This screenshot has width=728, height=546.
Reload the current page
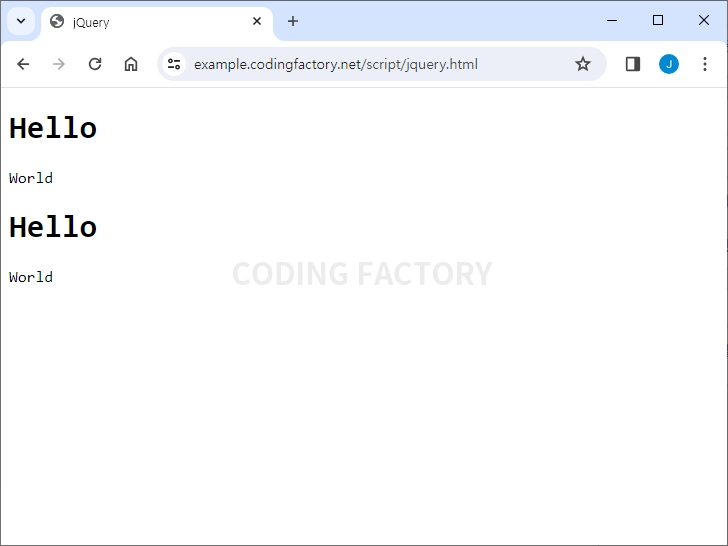point(95,64)
